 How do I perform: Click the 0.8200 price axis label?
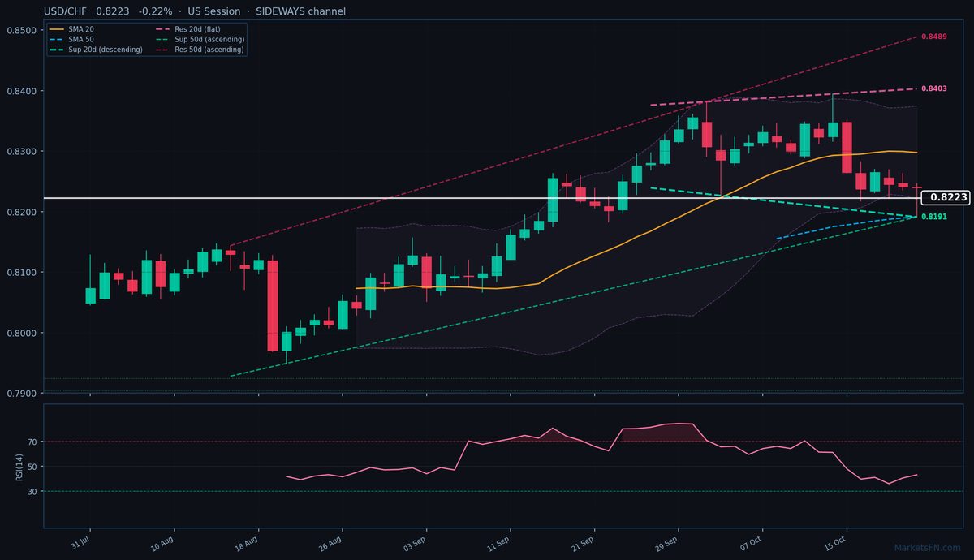[x=20, y=212]
